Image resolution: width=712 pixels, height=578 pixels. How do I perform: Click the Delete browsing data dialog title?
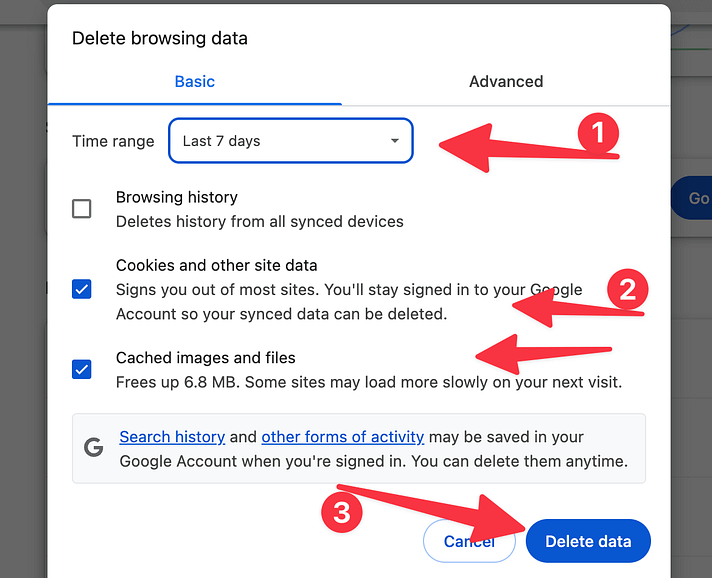[160, 39]
